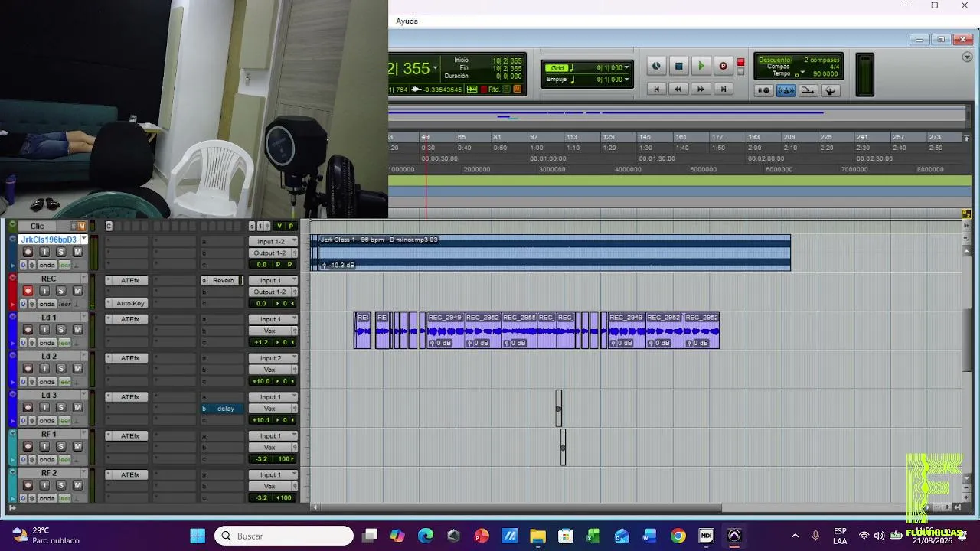Open Input 1-2 selector on JrkCls196bpD3

[273, 241]
